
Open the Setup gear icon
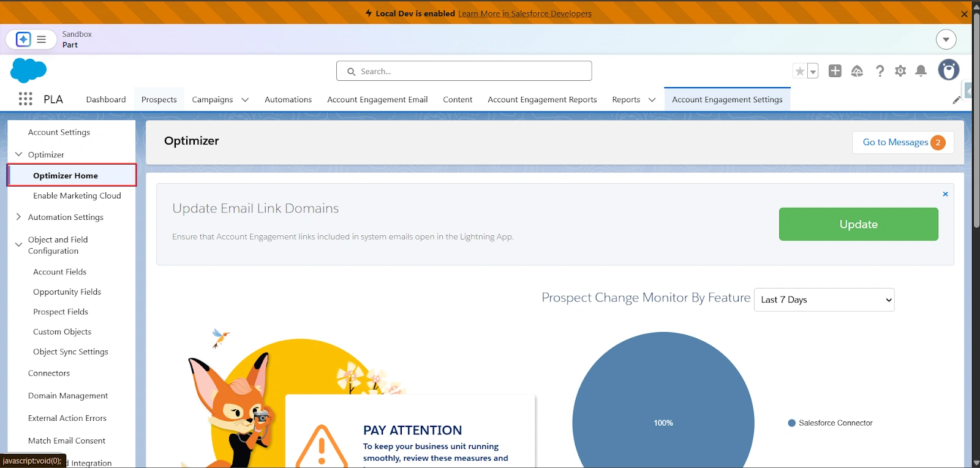click(x=900, y=71)
